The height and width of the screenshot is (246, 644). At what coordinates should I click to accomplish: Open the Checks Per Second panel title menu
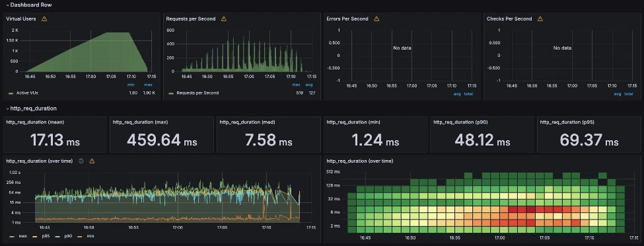tap(509, 19)
